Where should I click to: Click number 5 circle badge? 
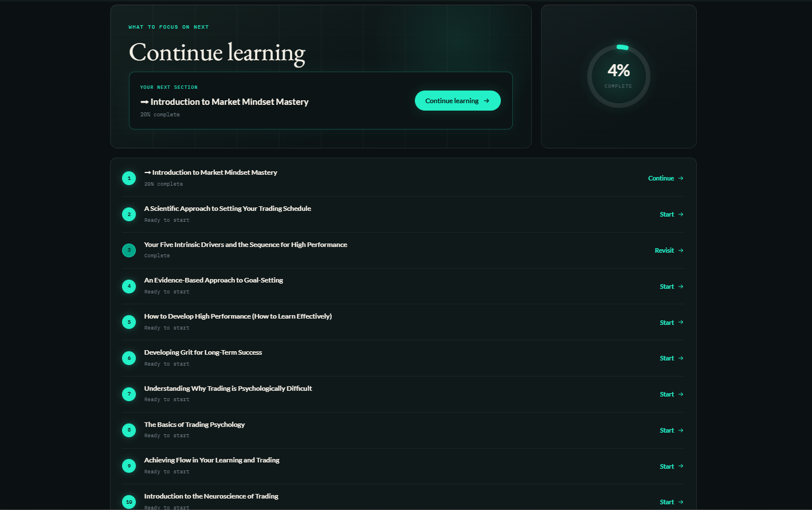129,322
